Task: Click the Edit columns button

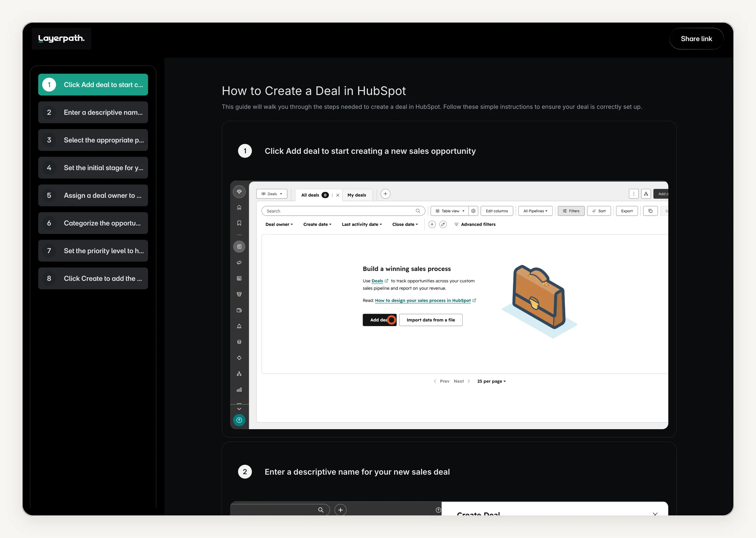Action: (x=497, y=211)
